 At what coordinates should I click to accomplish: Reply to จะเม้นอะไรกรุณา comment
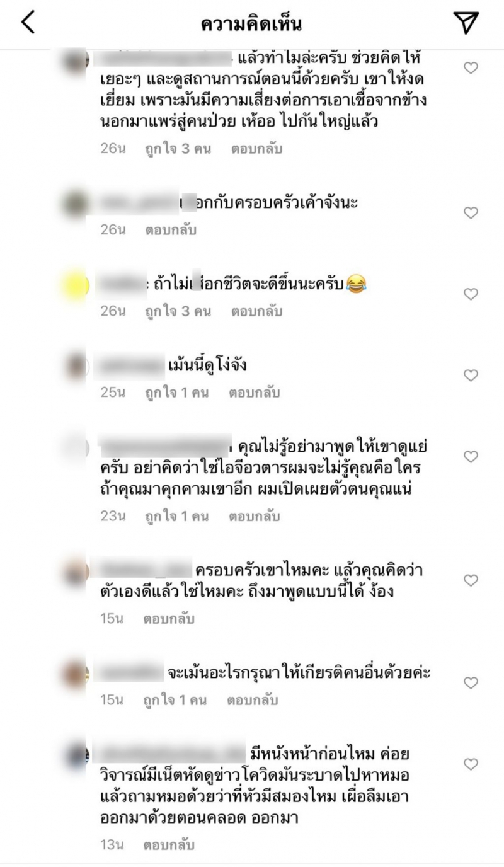254,700
